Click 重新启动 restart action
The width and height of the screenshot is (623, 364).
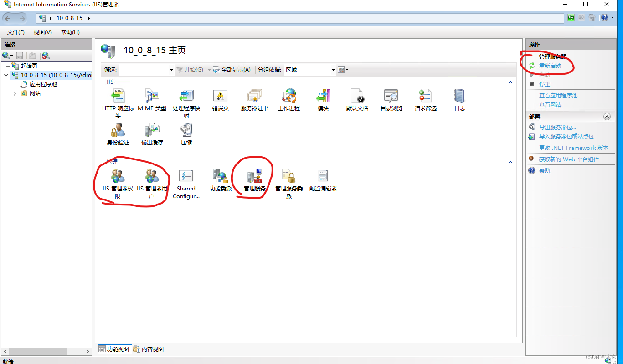(x=550, y=66)
